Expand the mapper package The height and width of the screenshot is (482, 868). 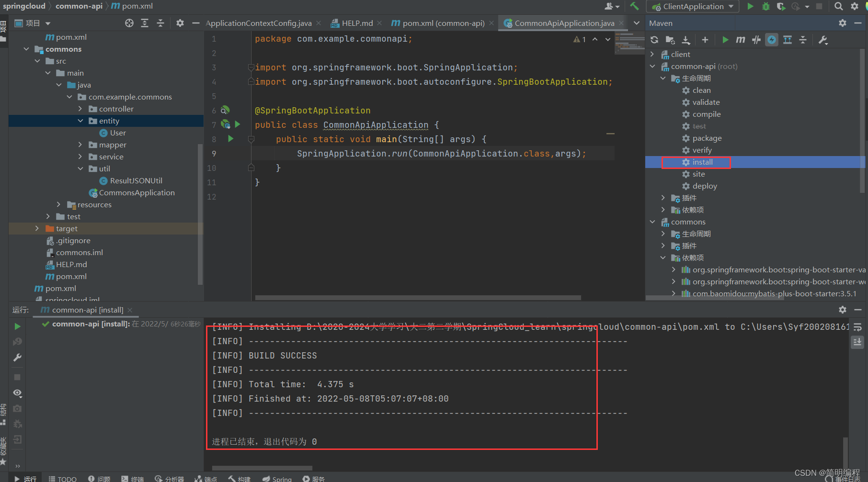80,145
